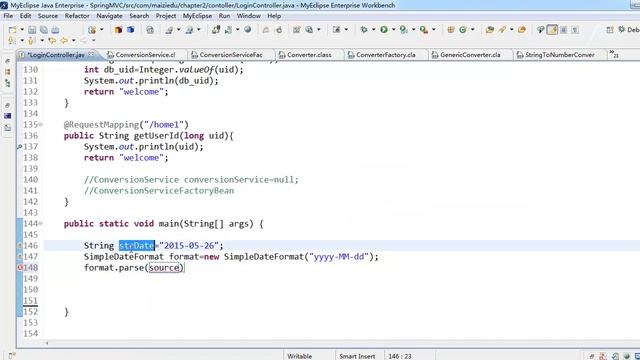Image resolution: width=640 pixels, height=360 pixels.
Task: Click the Last Edit Location arrow icon
Action: pyautogui.click(x=52, y=40)
